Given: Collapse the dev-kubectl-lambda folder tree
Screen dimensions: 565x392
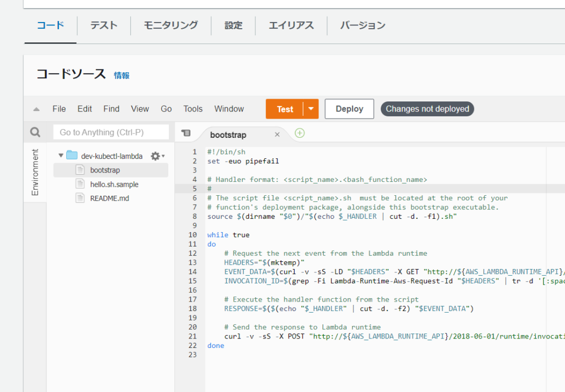Looking at the screenshot, I should click(60, 155).
